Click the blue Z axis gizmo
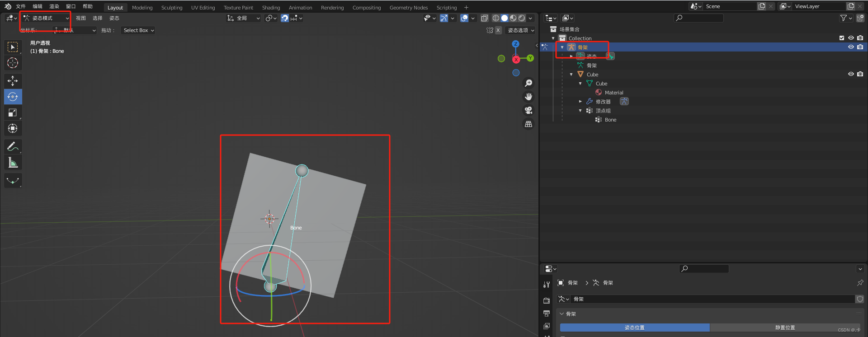Image resolution: width=868 pixels, height=337 pixels. click(x=515, y=44)
